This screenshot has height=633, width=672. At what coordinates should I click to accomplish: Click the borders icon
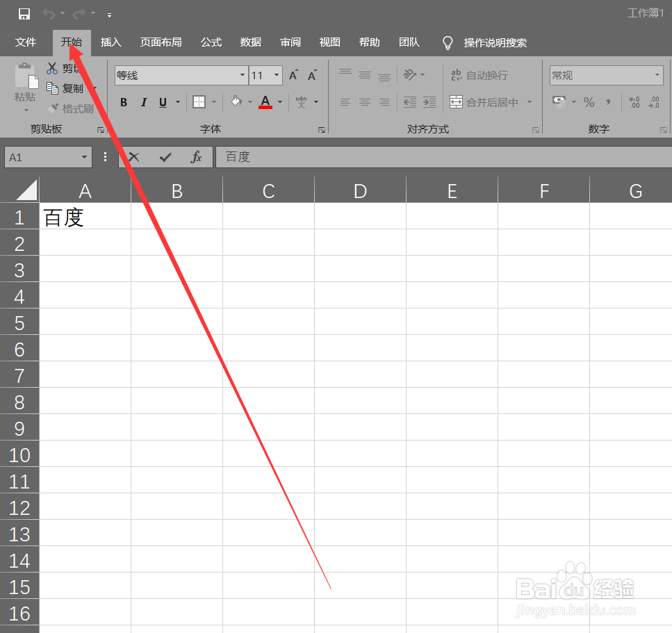[199, 102]
